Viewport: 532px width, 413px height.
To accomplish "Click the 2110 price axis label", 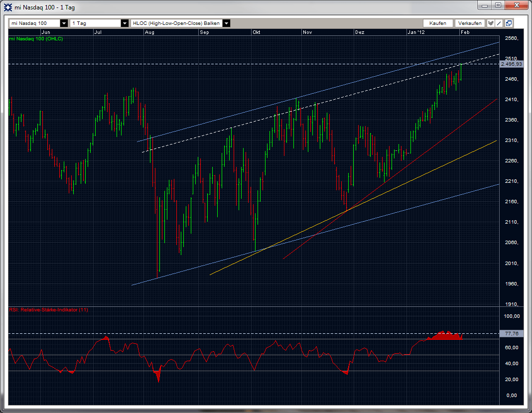I will (511, 222).
